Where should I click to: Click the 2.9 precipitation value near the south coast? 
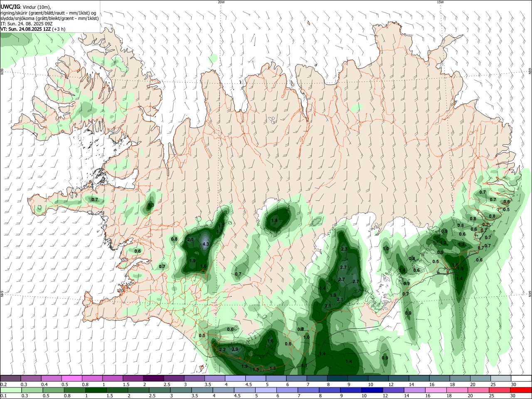235,349
